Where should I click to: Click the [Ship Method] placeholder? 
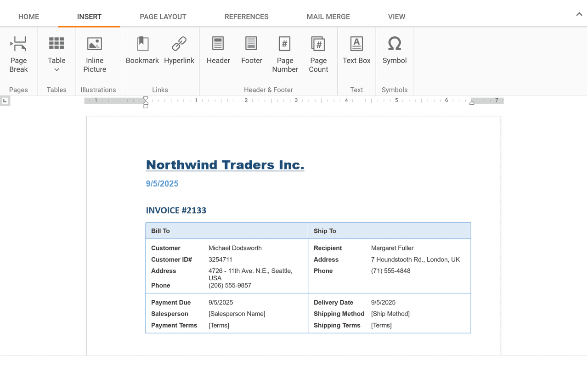[390, 314]
